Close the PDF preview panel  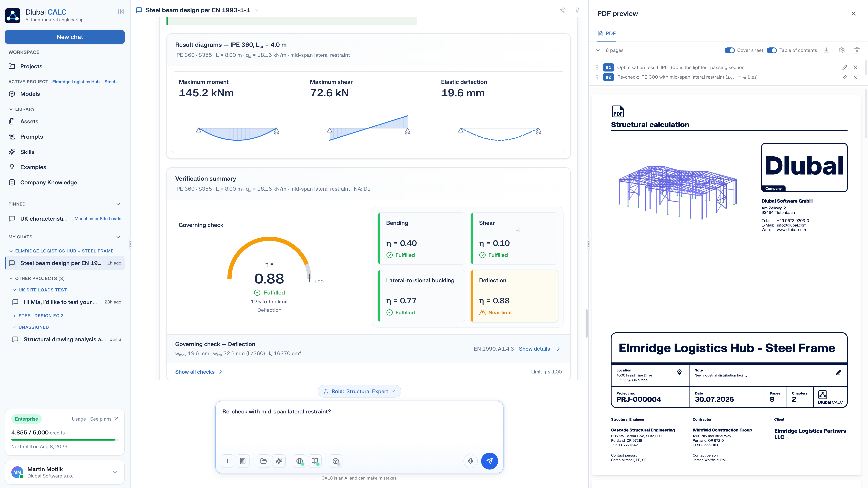click(854, 14)
